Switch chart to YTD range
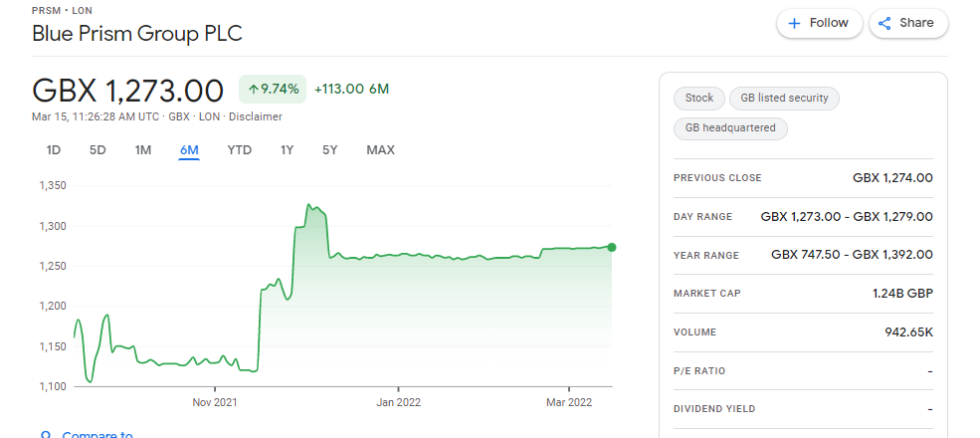Screen dimensions: 980x438 (240, 150)
